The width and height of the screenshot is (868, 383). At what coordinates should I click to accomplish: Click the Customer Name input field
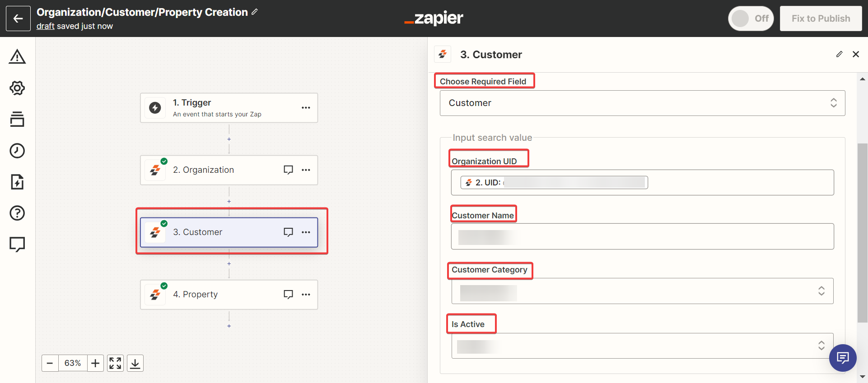coord(642,236)
